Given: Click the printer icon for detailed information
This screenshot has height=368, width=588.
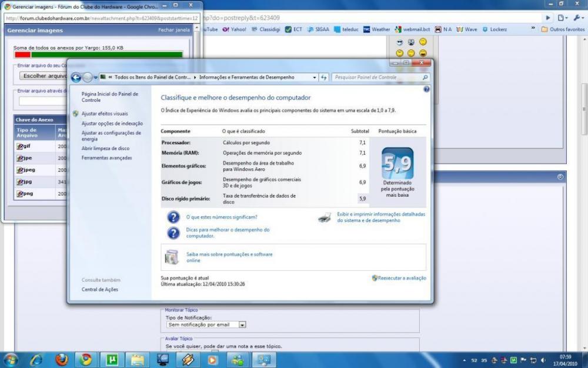Looking at the screenshot, I should click(325, 218).
